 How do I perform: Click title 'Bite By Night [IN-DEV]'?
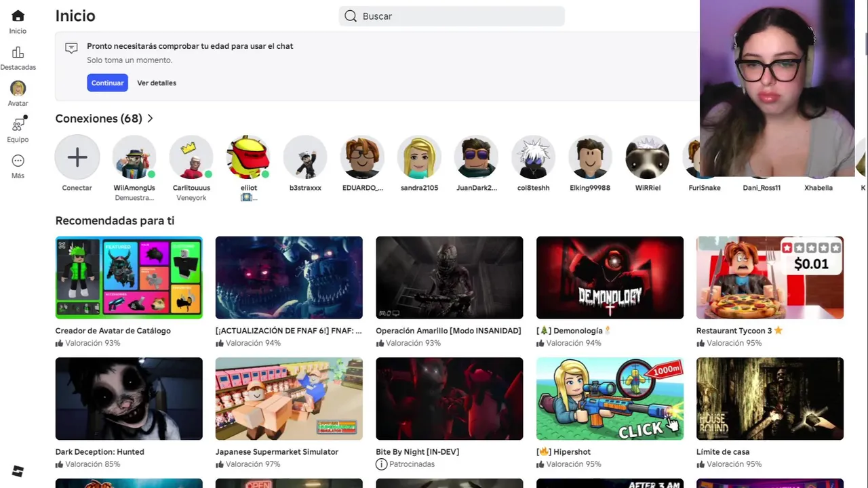(x=418, y=452)
